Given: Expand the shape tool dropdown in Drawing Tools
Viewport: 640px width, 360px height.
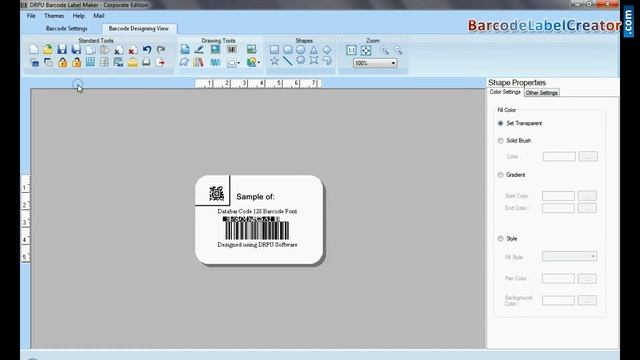Looking at the screenshot, I should click(x=239, y=63).
